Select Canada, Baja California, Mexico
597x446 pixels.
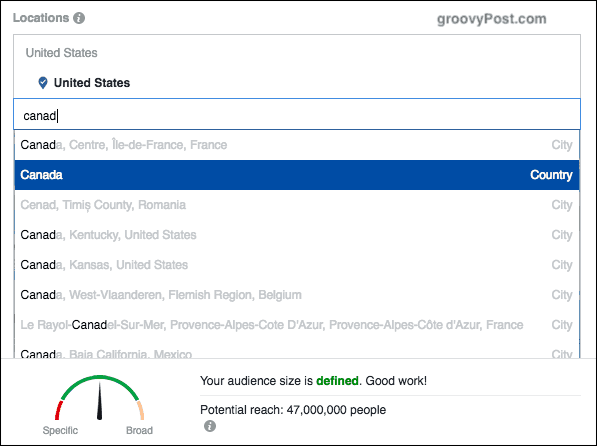tap(297, 351)
